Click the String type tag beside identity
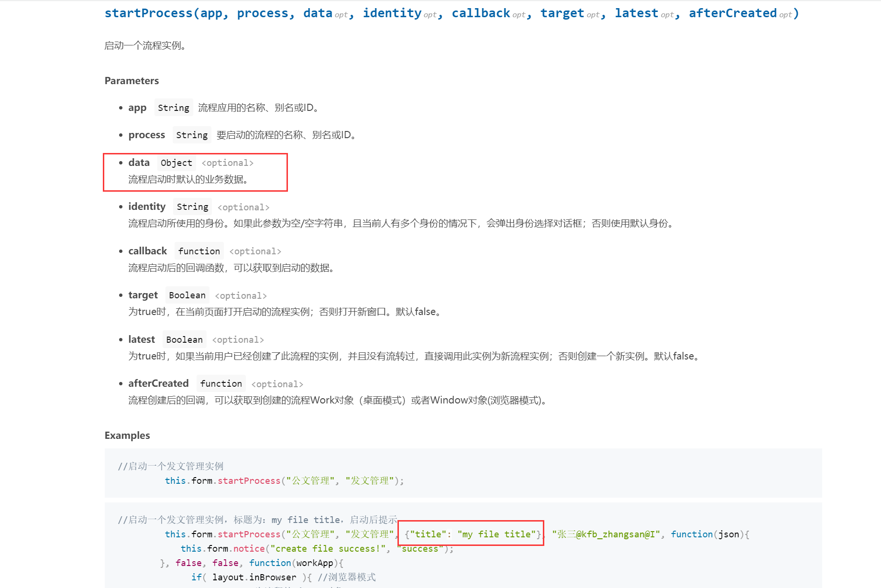The image size is (881, 588). tap(192, 207)
